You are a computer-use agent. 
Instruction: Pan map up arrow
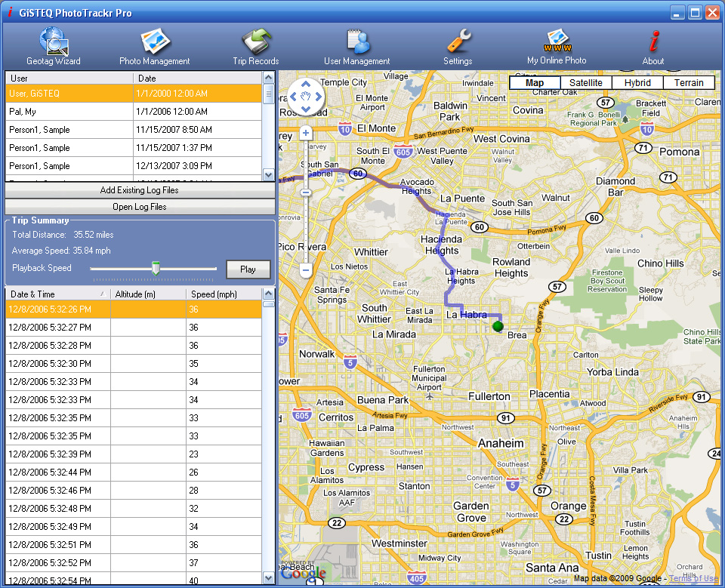pyautogui.click(x=306, y=84)
